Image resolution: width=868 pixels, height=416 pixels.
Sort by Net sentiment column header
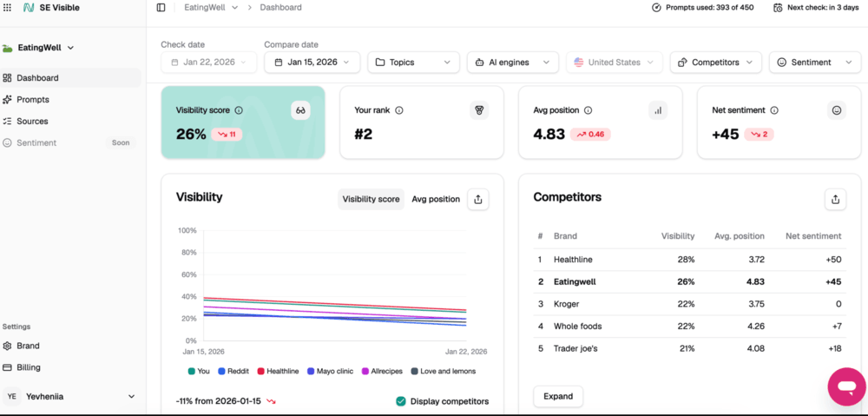(x=813, y=236)
